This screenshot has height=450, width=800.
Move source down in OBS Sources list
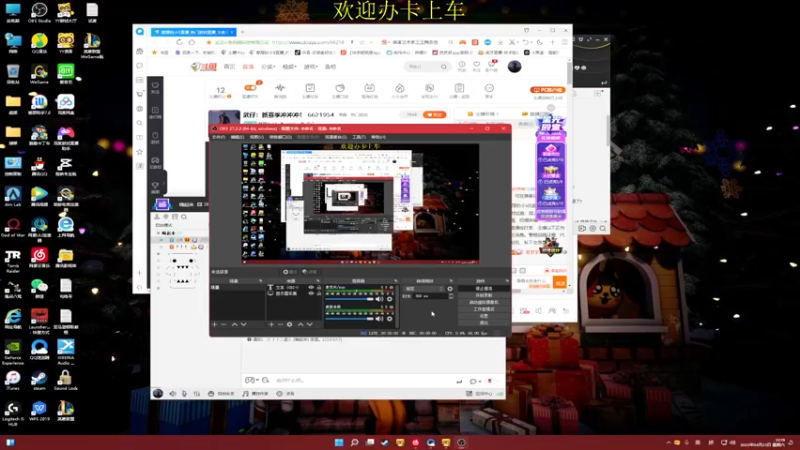(x=310, y=324)
